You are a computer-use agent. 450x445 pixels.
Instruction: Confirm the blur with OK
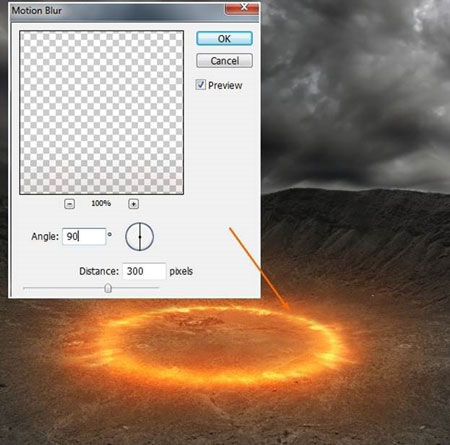pyautogui.click(x=224, y=39)
